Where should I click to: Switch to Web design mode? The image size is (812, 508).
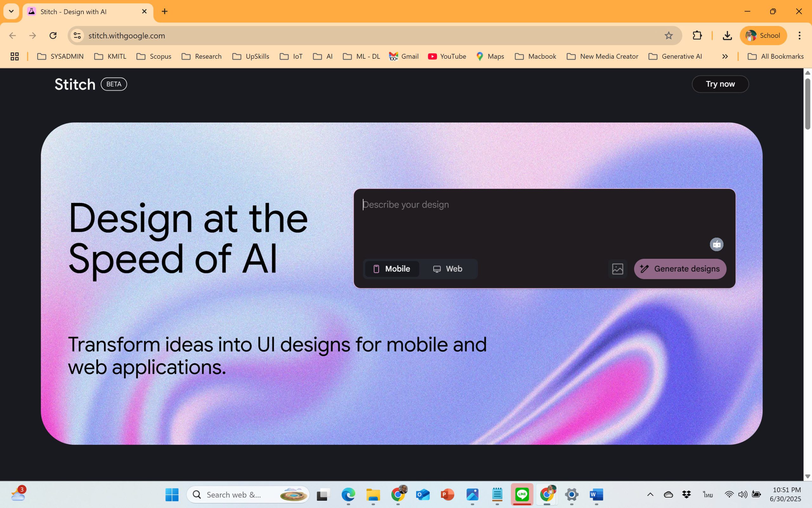click(x=448, y=269)
